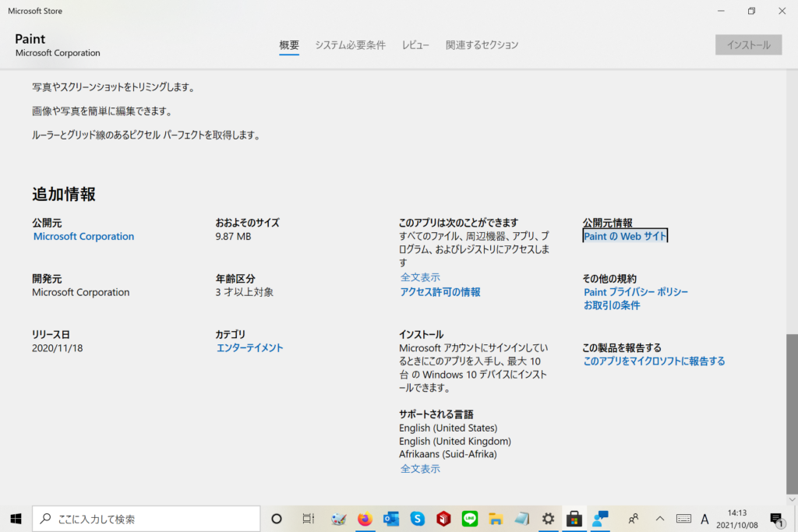798x532 pixels.
Task: Click the page vertical scrollbar thumb
Action: click(x=792, y=414)
